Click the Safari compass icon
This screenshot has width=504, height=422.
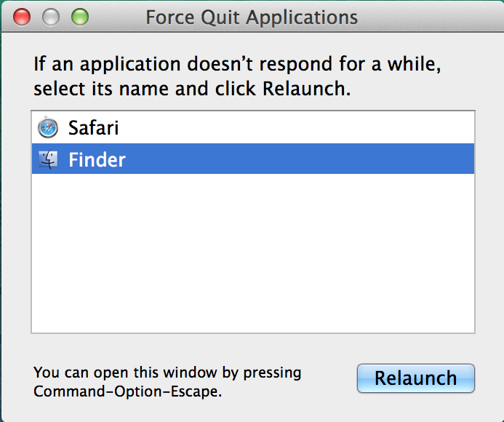[x=48, y=128]
